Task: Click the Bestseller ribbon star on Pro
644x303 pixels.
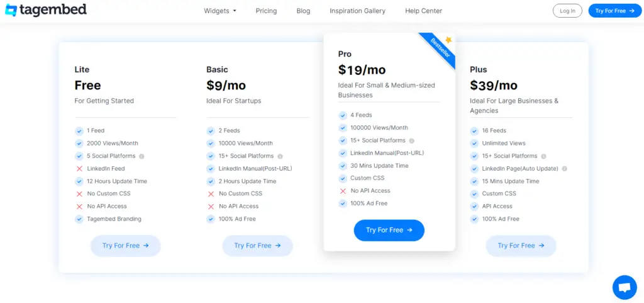Action: click(x=448, y=40)
